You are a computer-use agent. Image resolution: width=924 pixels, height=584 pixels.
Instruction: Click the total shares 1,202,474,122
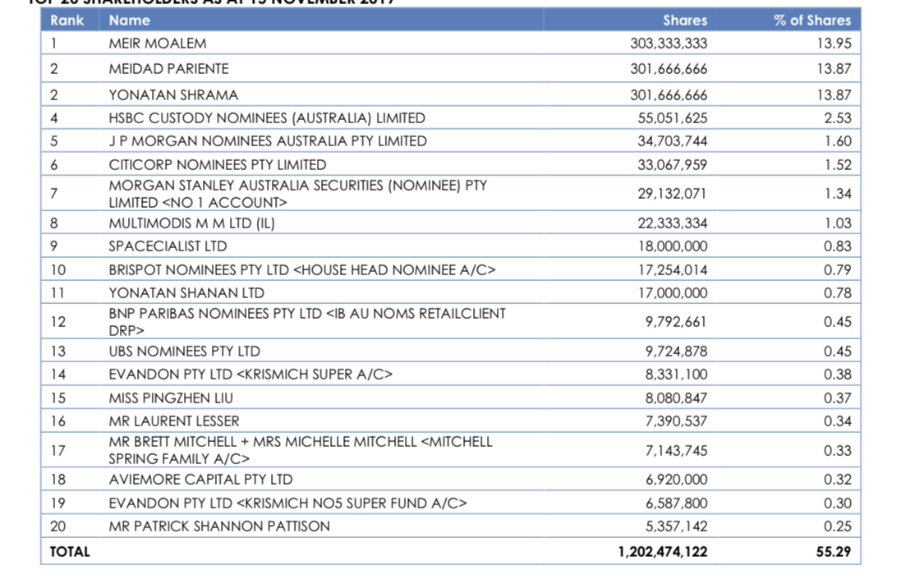662,552
